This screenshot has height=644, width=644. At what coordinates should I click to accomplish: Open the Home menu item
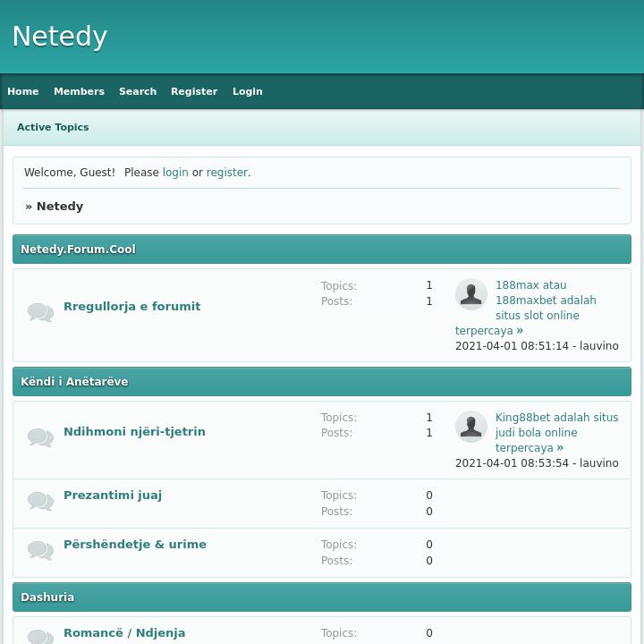tap(23, 91)
